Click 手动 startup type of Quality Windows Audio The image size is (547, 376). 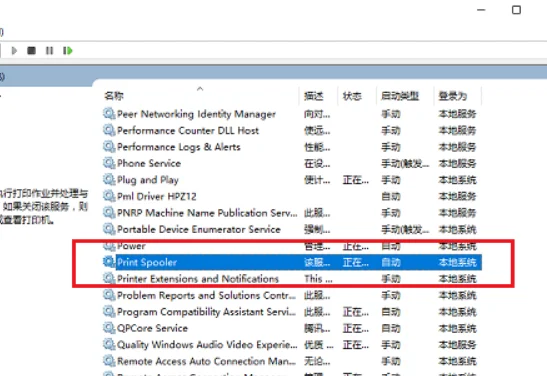pos(391,345)
